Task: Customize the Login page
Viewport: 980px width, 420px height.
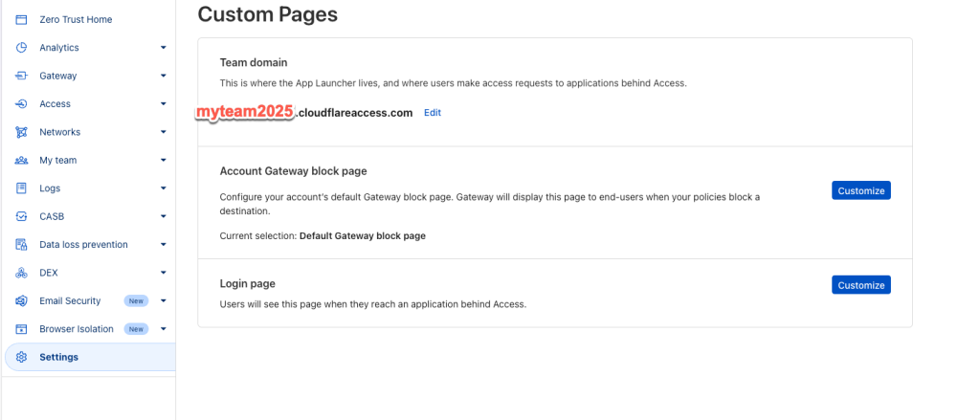Action: click(x=860, y=285)
